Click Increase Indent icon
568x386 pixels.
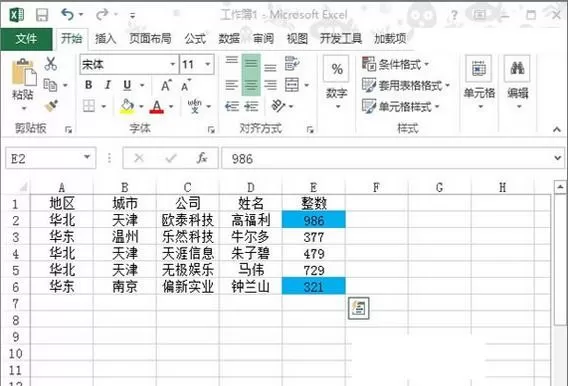pyautogui.click(x=251, y=106)
